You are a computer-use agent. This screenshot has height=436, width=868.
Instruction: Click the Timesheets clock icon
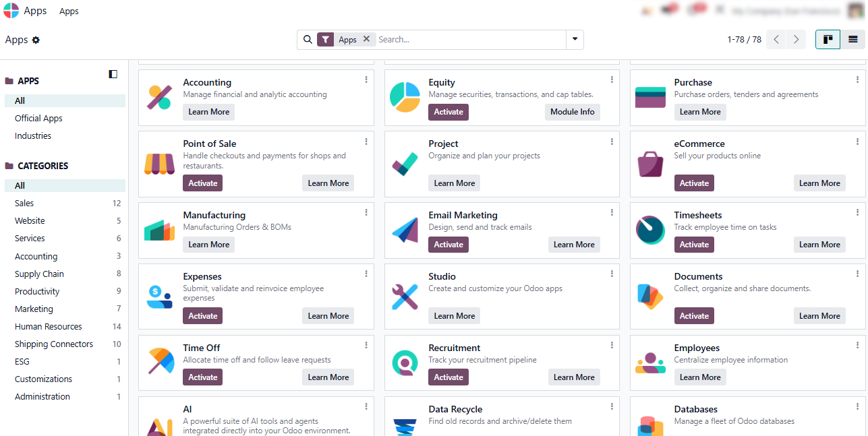pyautogui.click(x=651, y=230)
